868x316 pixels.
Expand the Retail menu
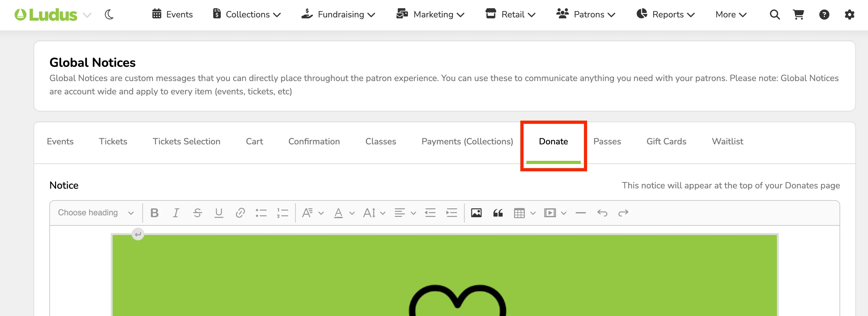(x=510, y=14)
